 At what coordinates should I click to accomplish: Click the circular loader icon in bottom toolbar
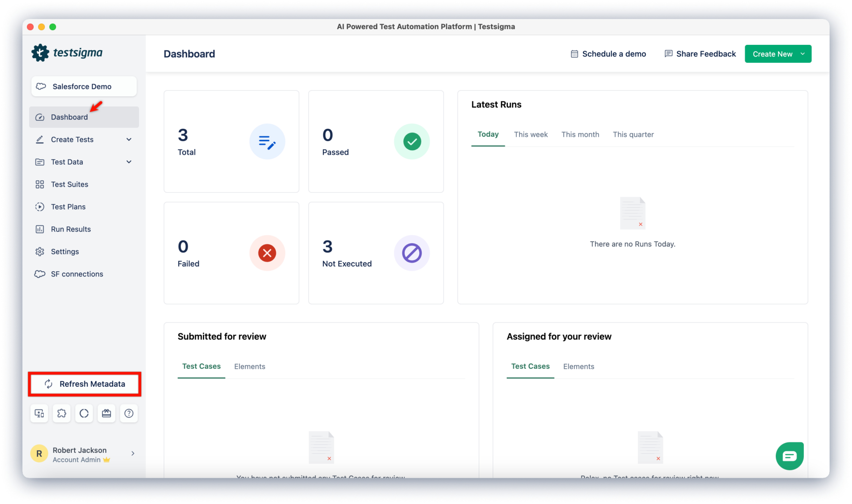pyautogui.click(x=84, y=413)
